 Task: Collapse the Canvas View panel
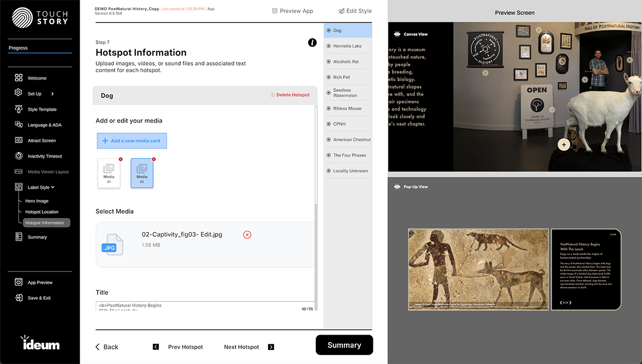[396, 34]
